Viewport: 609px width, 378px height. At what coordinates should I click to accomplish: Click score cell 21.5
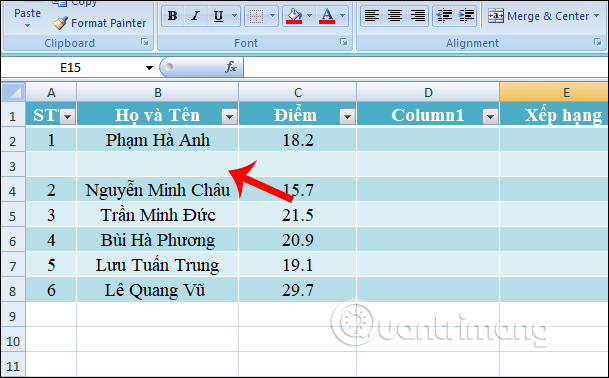tap(298, 215)
